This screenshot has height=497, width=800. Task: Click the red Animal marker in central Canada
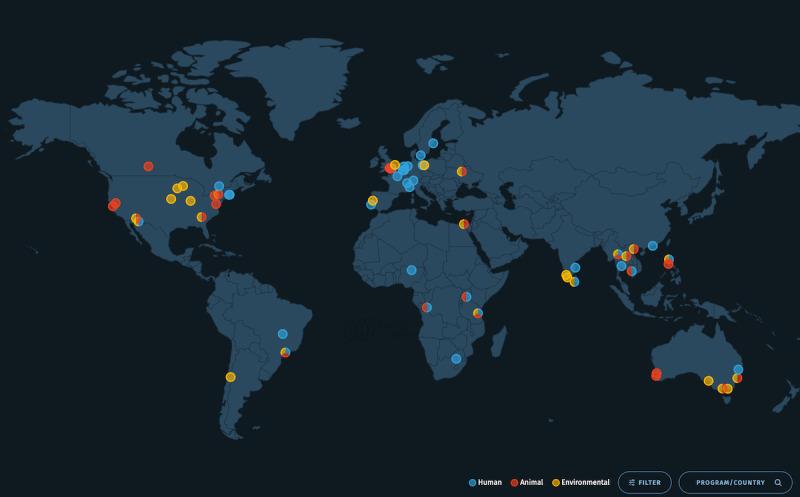click(x=148, y=166)
